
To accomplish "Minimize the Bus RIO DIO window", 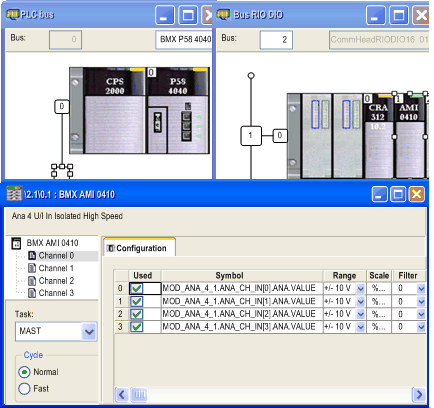I will click(376, 15).
